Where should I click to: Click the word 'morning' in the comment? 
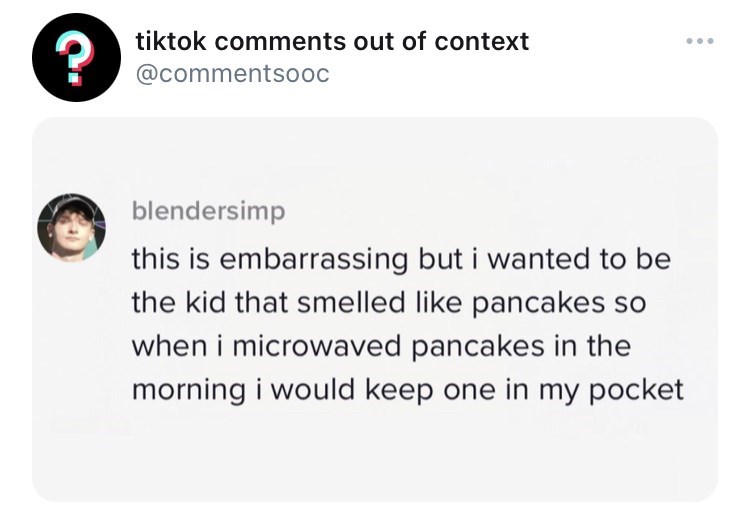pos(189,391)
